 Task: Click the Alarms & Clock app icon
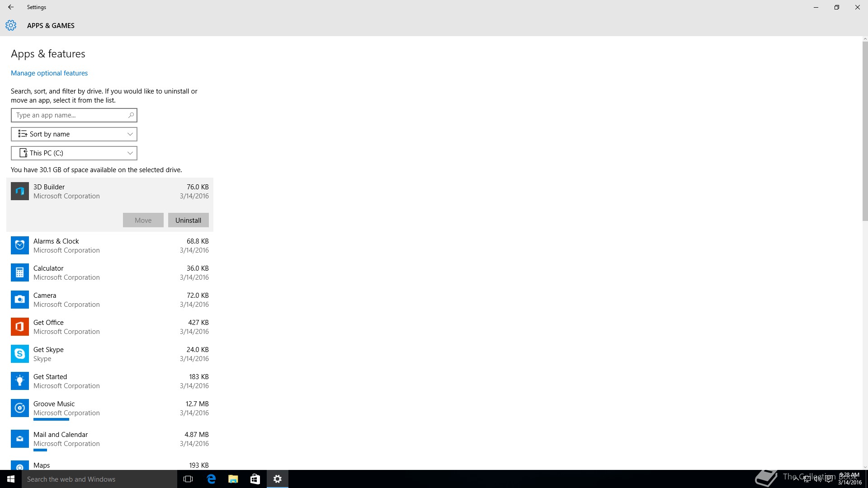(x=20, y=245)
